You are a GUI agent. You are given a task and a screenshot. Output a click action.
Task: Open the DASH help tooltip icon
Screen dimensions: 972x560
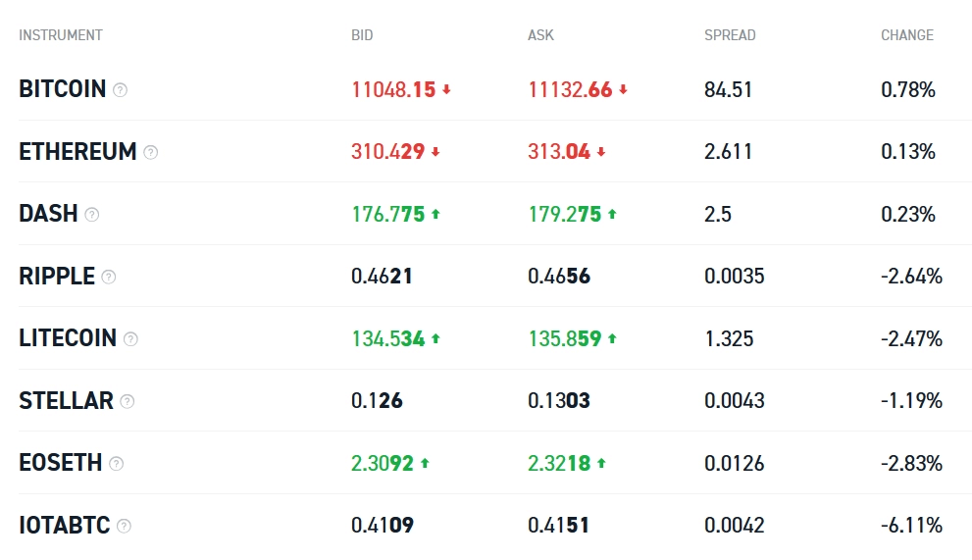[x=91, y=215]
